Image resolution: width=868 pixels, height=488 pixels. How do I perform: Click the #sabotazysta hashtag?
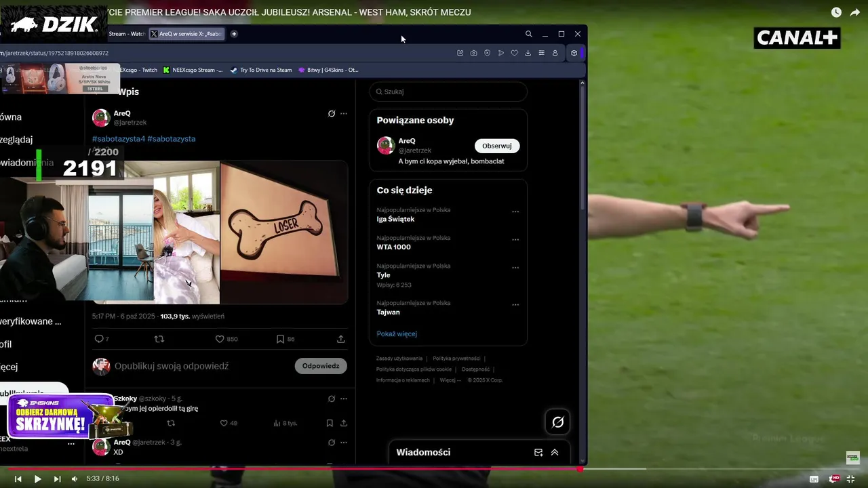tap(171, 138)
